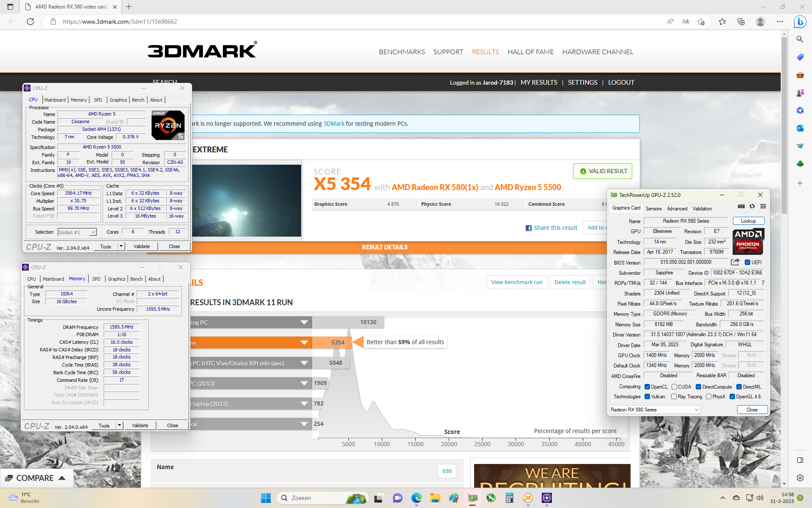This screenshot has height=508, width=812.
Task: Toggle the Ray Tracing checkbox
Action: click(x=674, y=397)
